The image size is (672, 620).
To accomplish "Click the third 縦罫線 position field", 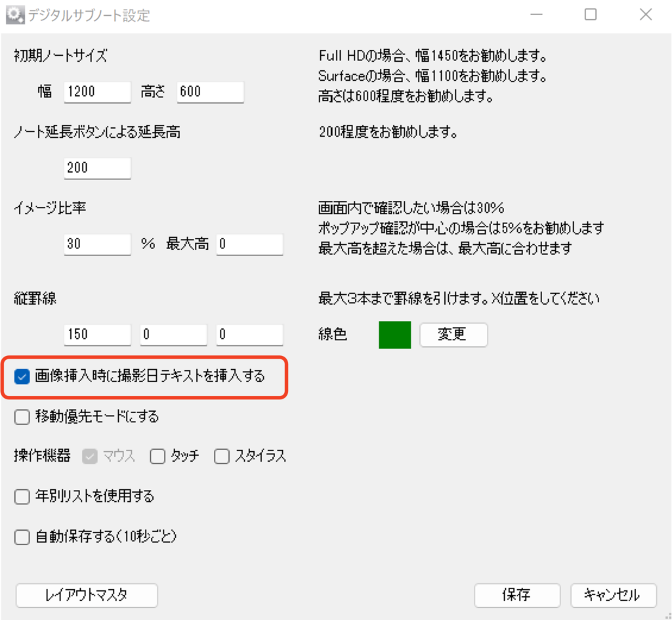I will click(249, 335).
